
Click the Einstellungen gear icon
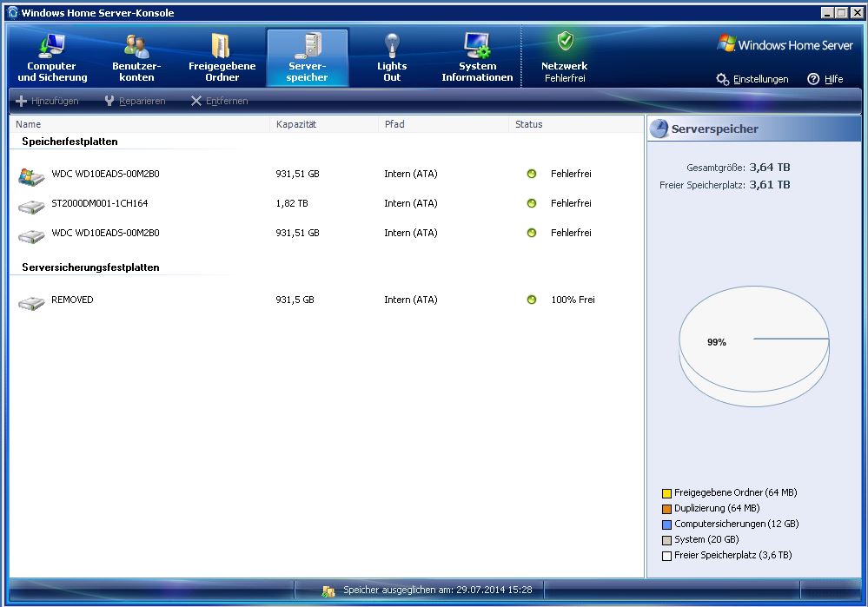722,79
